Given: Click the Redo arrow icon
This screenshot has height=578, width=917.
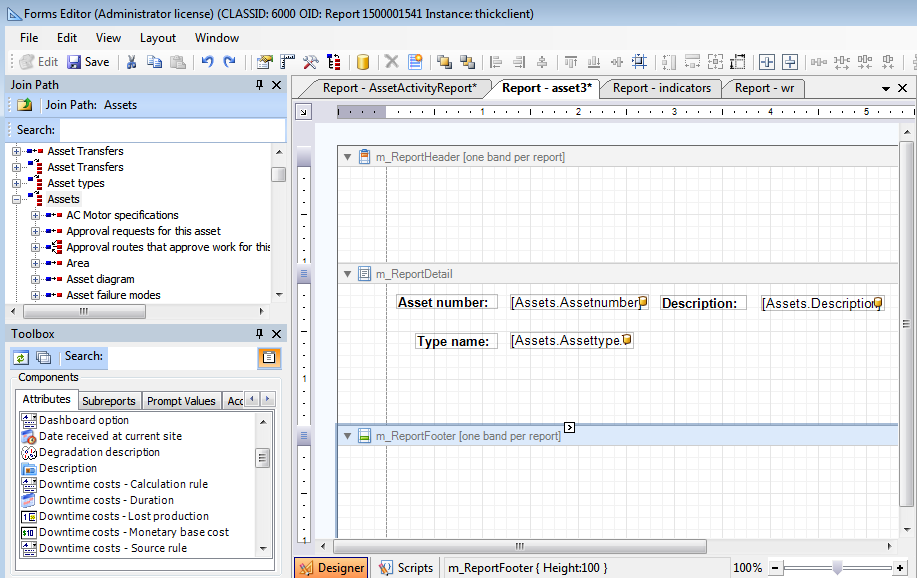Looking at the screenshot, I should coord(229,62).
